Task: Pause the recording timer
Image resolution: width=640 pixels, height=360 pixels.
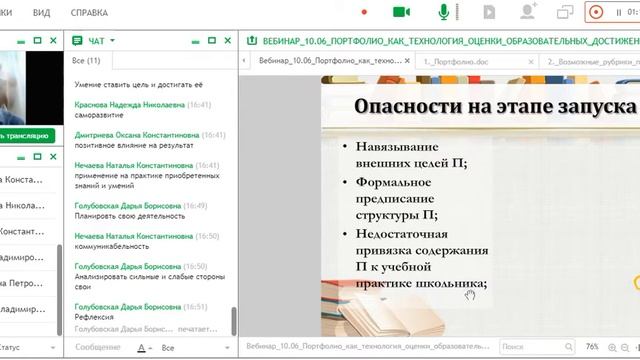Action: tap(619, 13)
